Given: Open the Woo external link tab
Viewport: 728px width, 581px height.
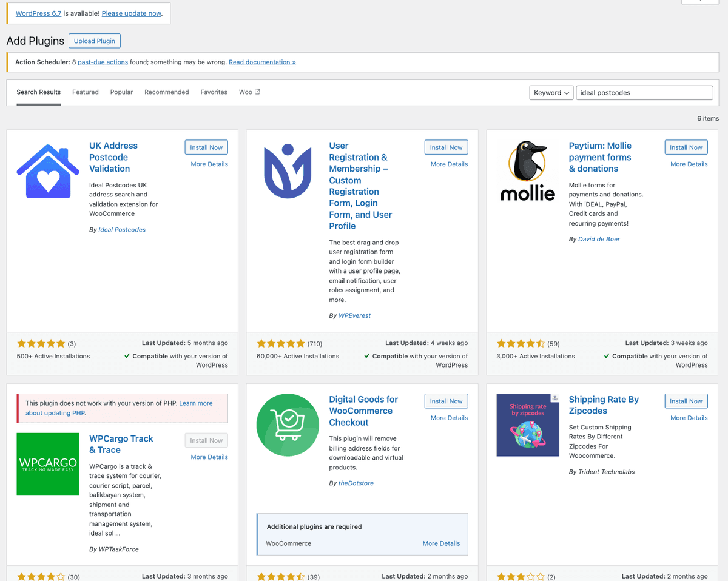Looking at the screenshot, I should click(x=249, y=92).
